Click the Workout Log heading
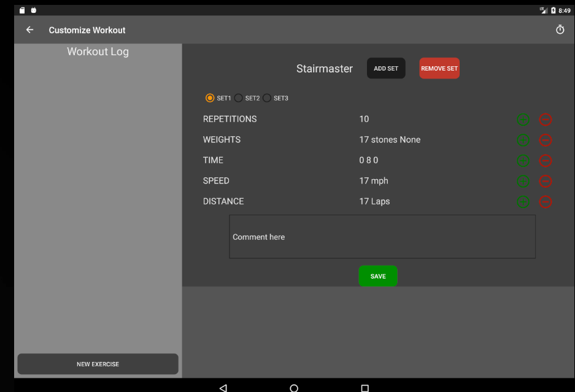 (98, 52)
